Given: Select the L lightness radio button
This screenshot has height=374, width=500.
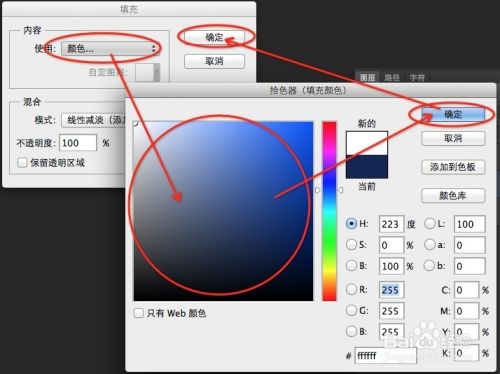Looking at the screenshot, I should (430, 224).
